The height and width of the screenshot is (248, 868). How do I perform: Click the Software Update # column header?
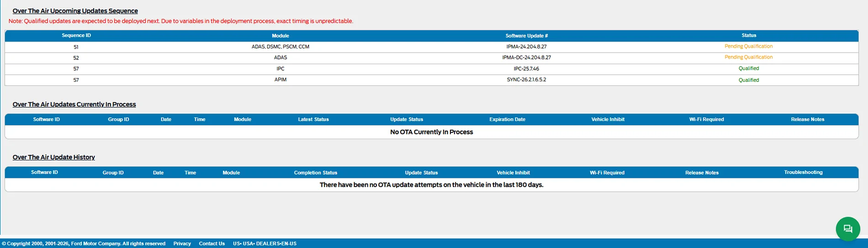527,36
